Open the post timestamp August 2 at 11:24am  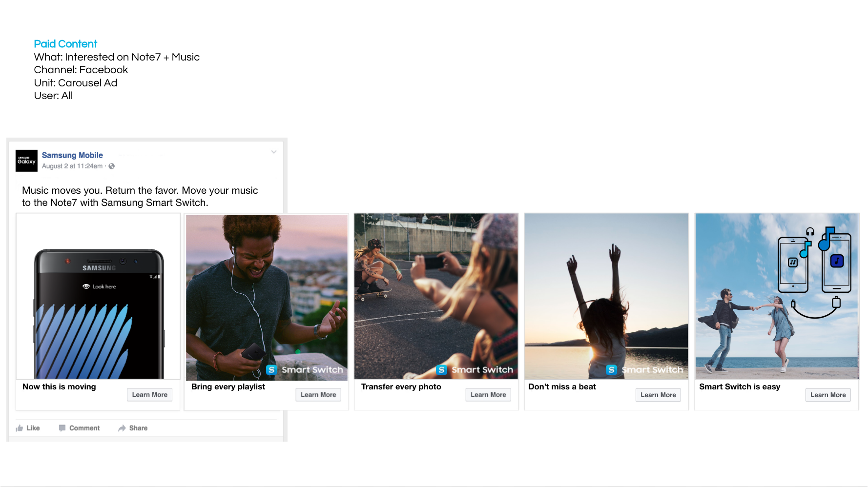click(72, 166)
